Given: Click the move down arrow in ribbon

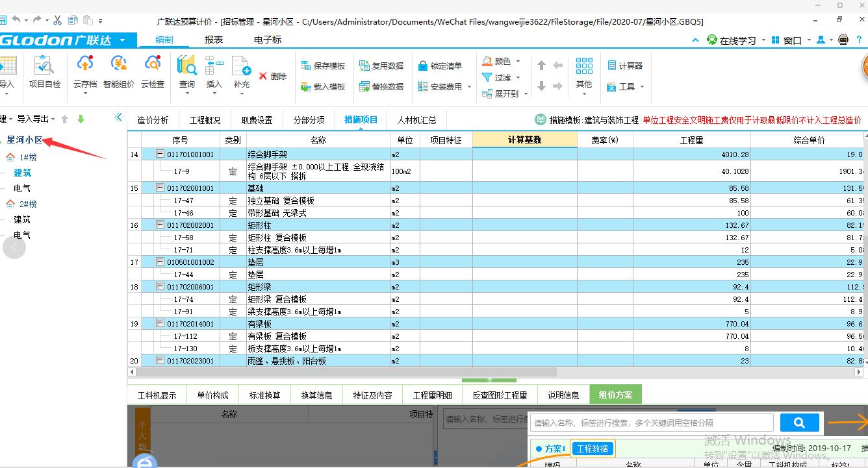Looking at the screenshot, I should [542, 86].
